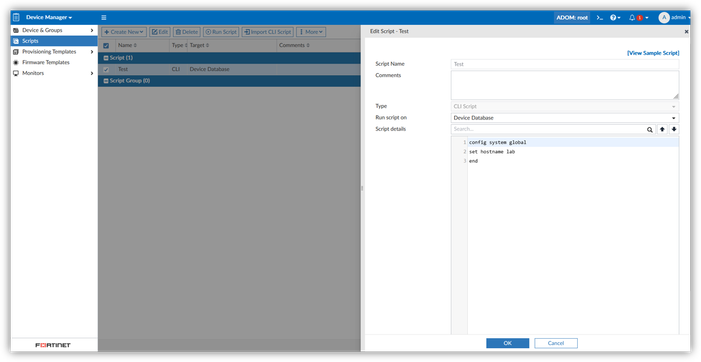Click the Run Script button
Screen dimensions: 701x362
point(221,32)
